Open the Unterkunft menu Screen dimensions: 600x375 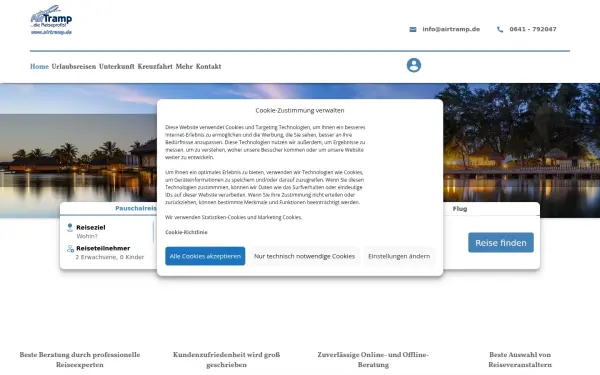pyautogui.click(x=117, y=67)
